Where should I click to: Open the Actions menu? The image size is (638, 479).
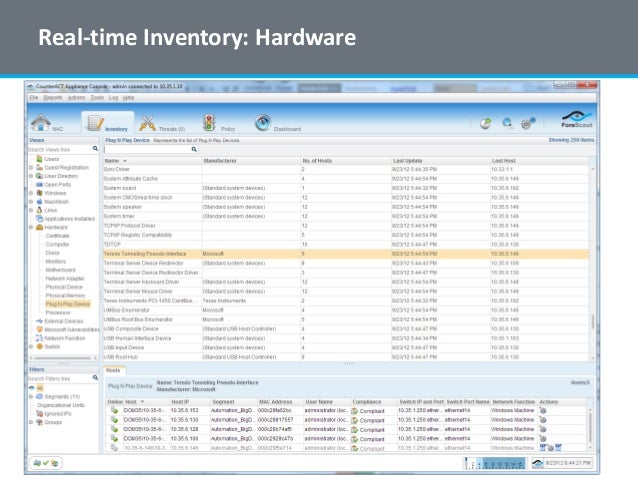pos(76,98)
